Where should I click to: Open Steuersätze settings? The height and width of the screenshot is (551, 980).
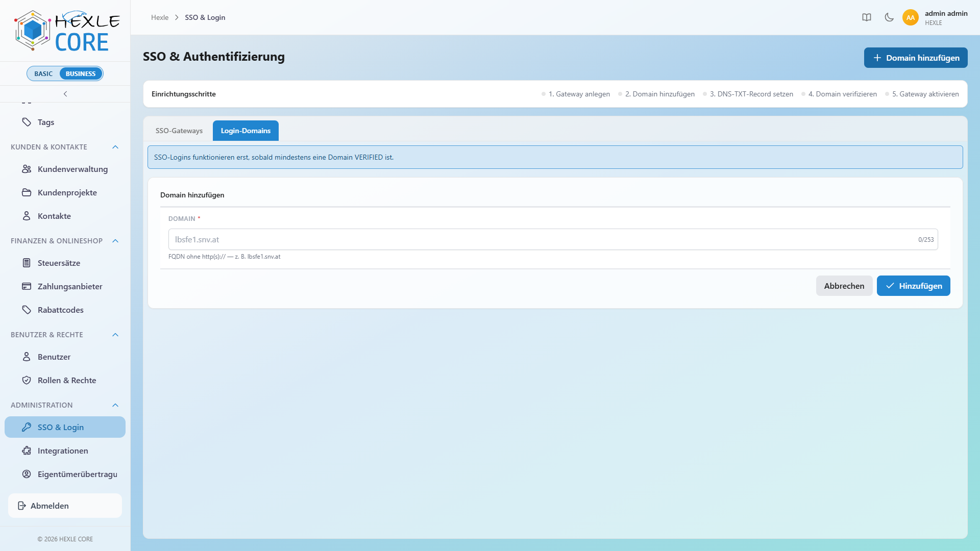tap(65, 263)
